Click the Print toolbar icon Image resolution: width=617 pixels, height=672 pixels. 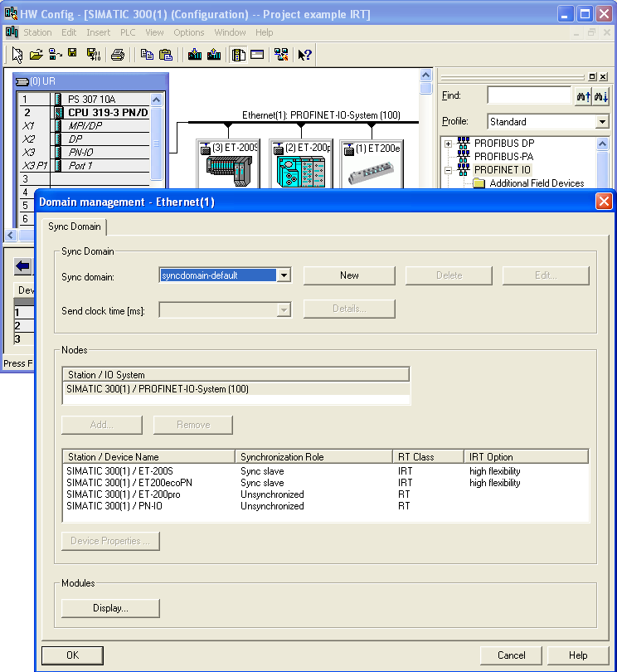[x=118, y=55]
